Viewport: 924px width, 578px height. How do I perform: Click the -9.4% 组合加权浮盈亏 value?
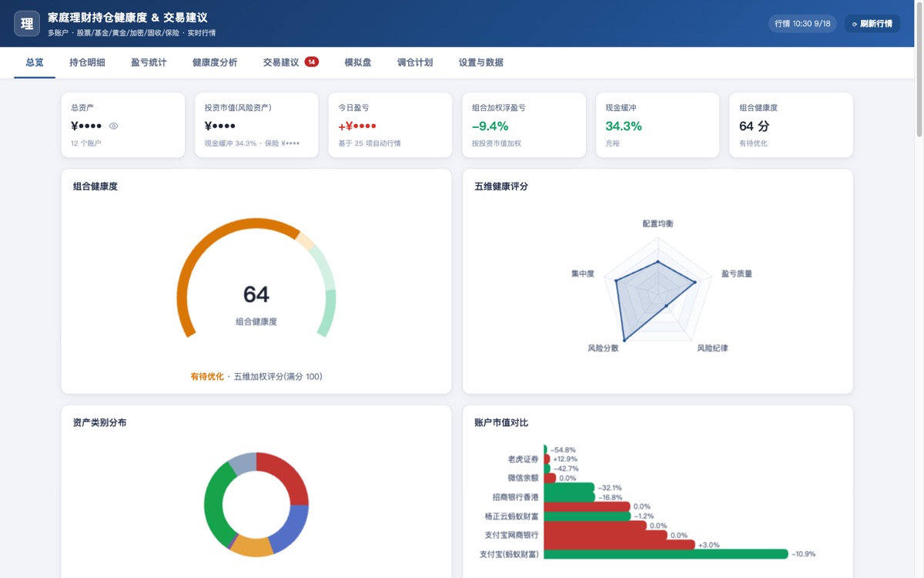click(x=490, y=126)
